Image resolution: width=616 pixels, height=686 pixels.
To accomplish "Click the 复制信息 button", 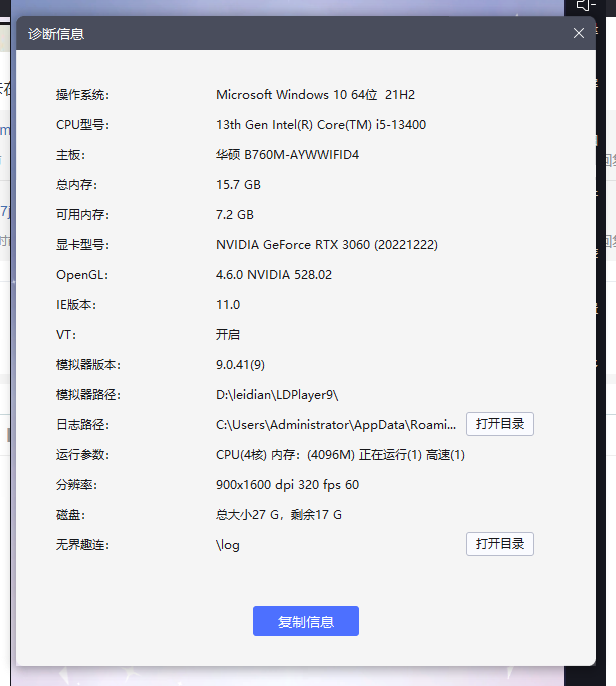I will pos(305,621).
